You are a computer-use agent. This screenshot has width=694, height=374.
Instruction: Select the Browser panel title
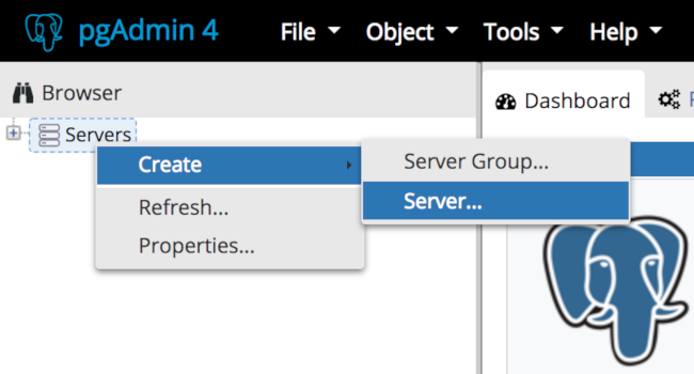pyautogui.click(x=81, y=93)
